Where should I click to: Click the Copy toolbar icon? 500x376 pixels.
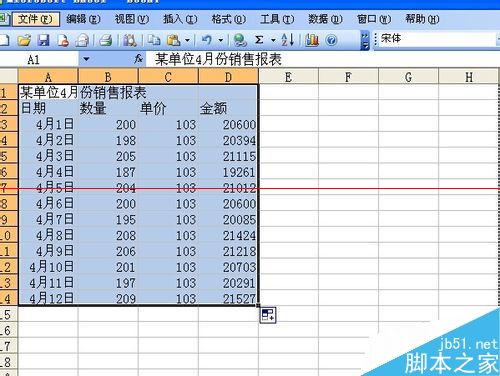(154, 40)
